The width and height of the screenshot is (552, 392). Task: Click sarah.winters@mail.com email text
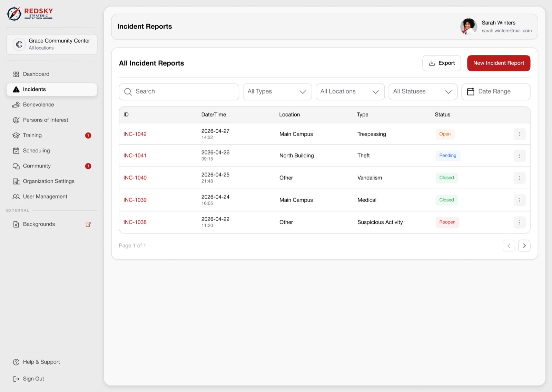click(x=506, y=31)
